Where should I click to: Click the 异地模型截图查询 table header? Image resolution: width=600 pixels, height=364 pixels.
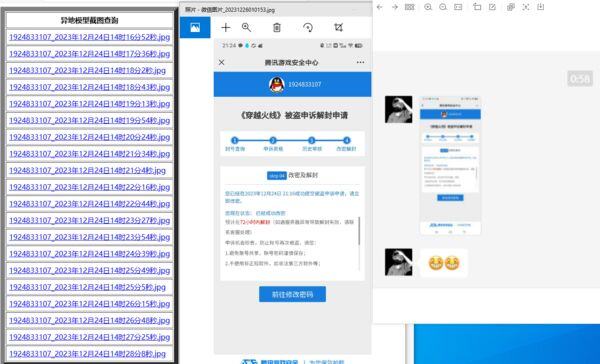(x=90, y=20)
